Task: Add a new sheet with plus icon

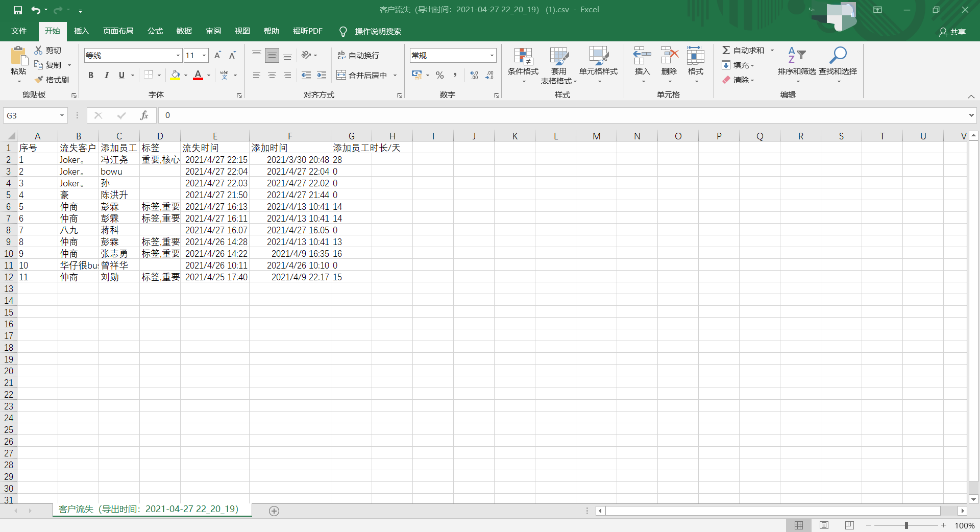Action: click(274, 511)
